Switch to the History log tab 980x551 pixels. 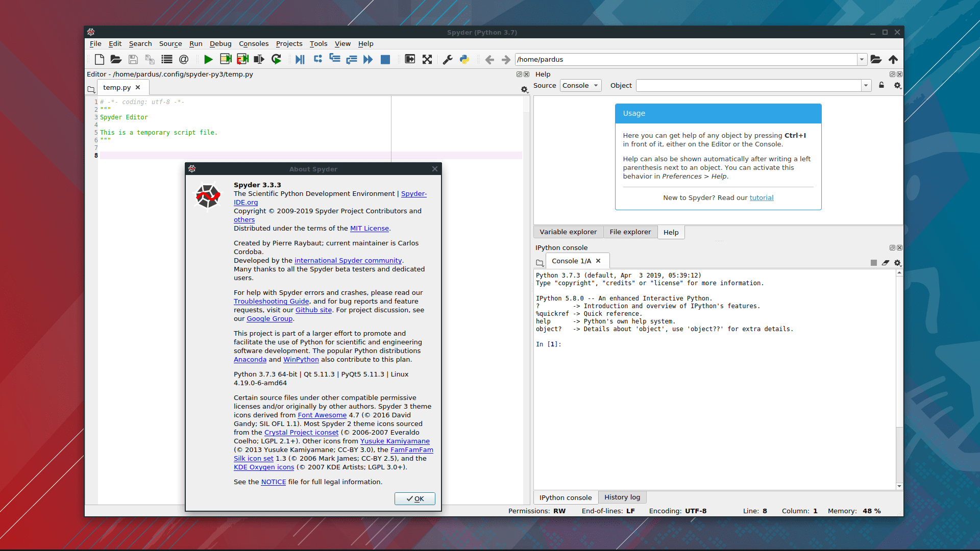pos(622,497)
